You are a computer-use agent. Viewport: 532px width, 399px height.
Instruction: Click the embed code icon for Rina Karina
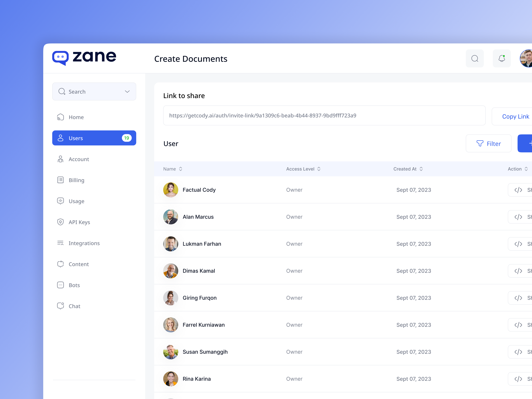[x=519, y=379]
